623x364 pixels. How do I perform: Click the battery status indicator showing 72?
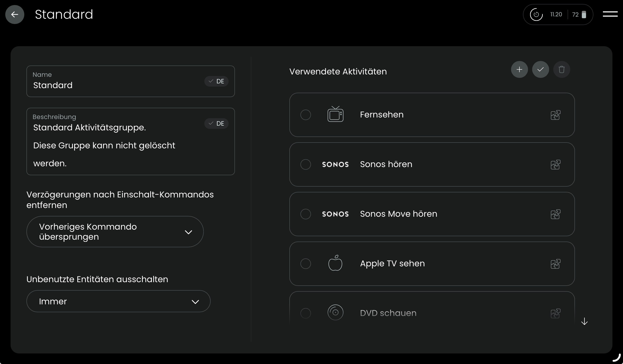pos(579,15)
